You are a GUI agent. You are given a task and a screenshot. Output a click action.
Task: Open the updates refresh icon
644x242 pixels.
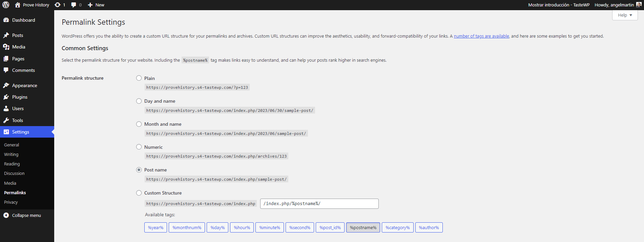(58, 5)
